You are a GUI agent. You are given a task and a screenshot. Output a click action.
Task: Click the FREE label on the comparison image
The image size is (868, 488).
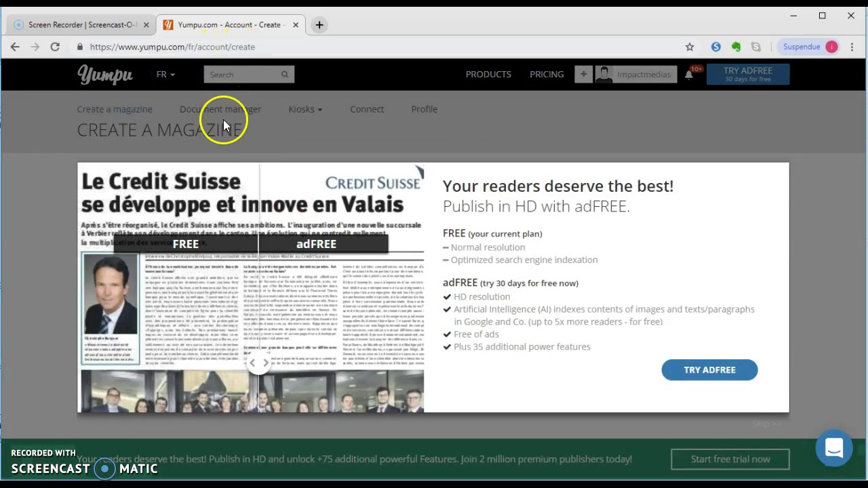point(186,244)
